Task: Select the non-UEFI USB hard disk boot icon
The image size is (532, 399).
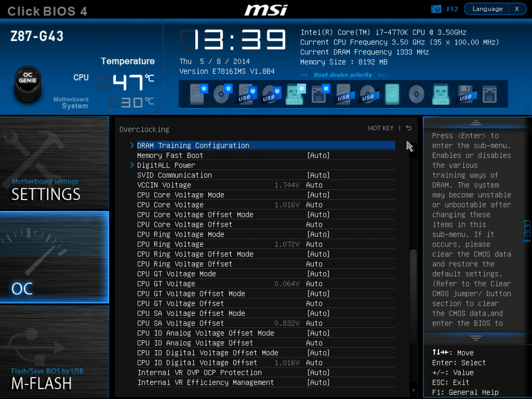Action: [x=345, y=94]
